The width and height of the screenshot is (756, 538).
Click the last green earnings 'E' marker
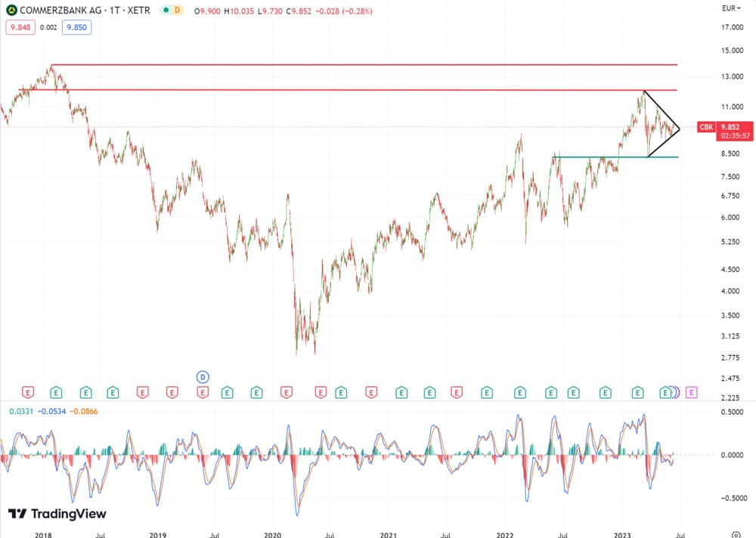point(666,392)
